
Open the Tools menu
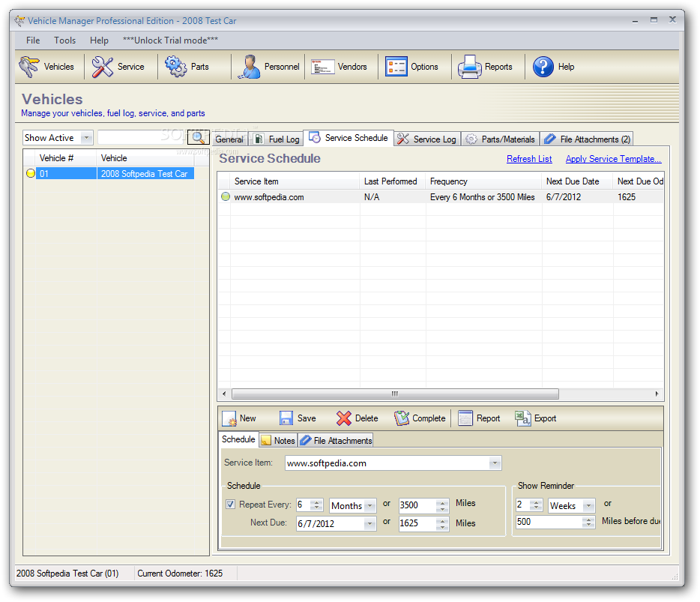pos(64,40)
